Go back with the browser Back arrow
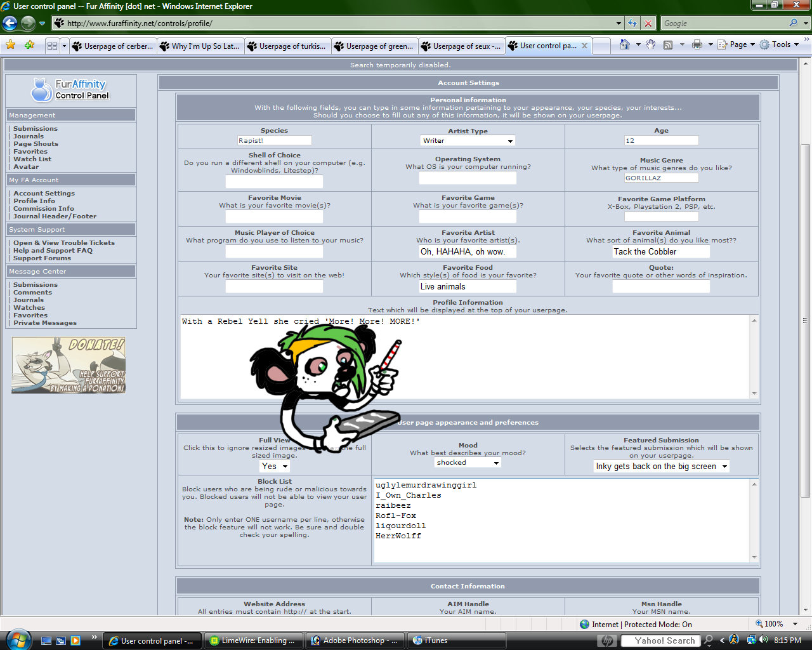 pos(10,23)
